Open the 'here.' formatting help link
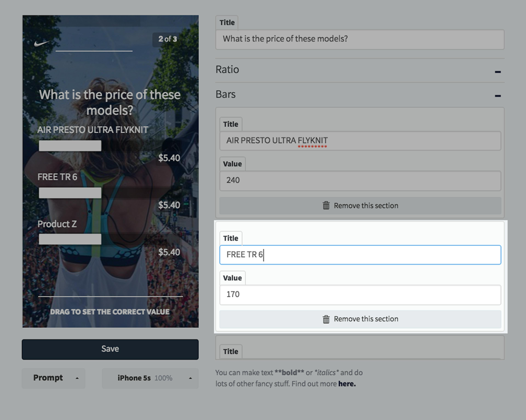This screenshot has width=526, height=420. point(347,384)
